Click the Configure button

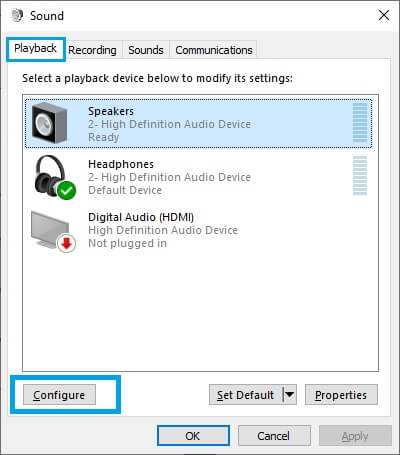[59, 395]
